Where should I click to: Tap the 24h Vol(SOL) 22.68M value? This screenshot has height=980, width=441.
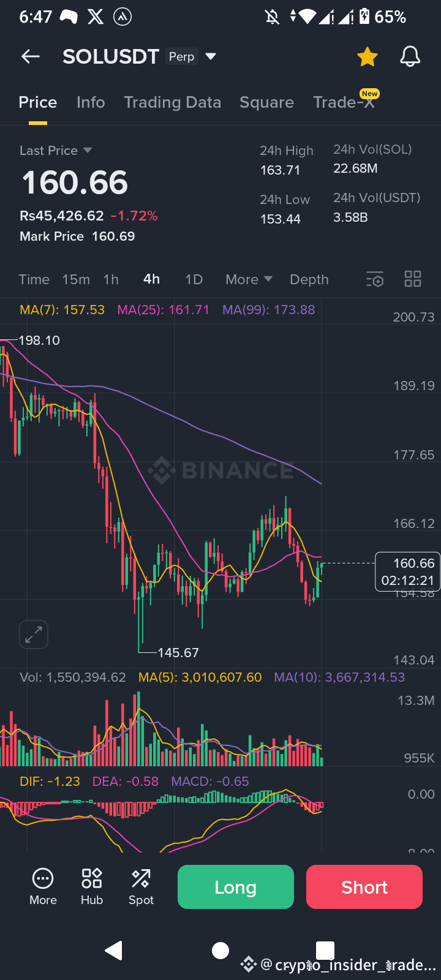coord(355,168)
